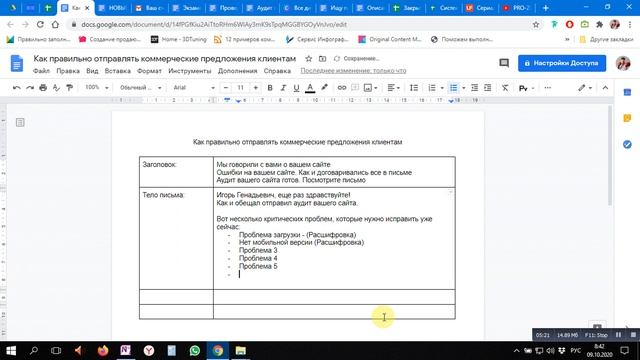
Task: Open the Файл menu
Action: coord(41,71)
